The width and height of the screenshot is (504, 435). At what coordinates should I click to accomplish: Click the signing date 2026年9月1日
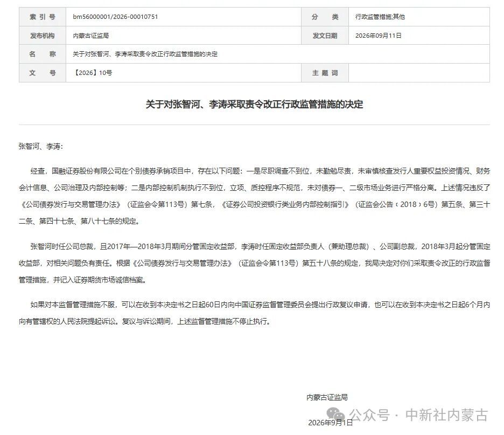pos(331,423)
